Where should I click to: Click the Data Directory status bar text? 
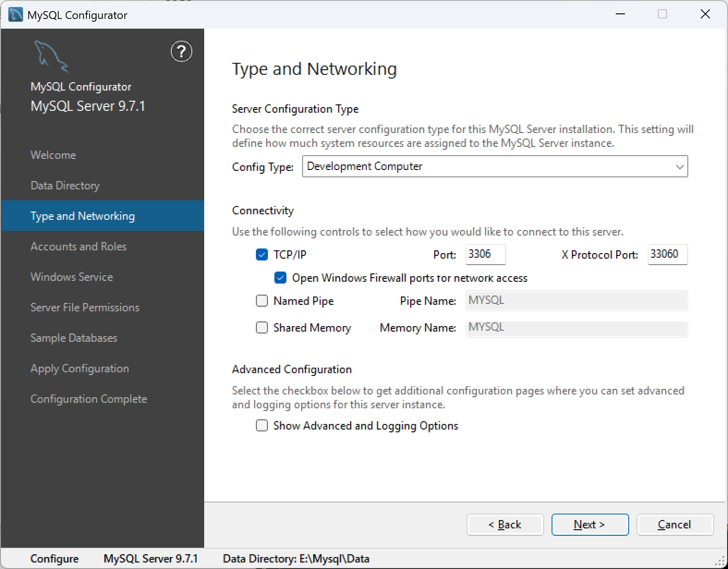[x=296, y=559]
